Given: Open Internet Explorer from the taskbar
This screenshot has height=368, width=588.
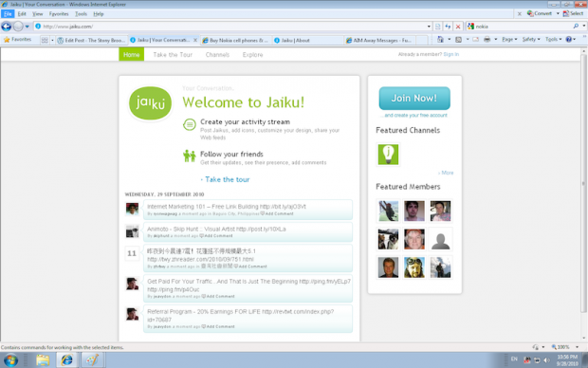Looking at the screenshot, I should click(x=66, y=360).
